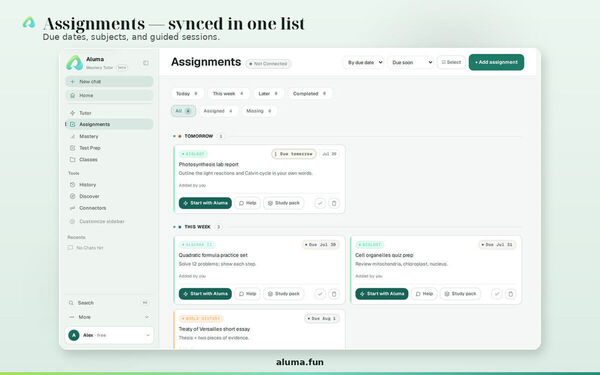The image size is (600, 375).
Task: Mark Photosynthesis lab report as complete
Action: pos(320,203)
